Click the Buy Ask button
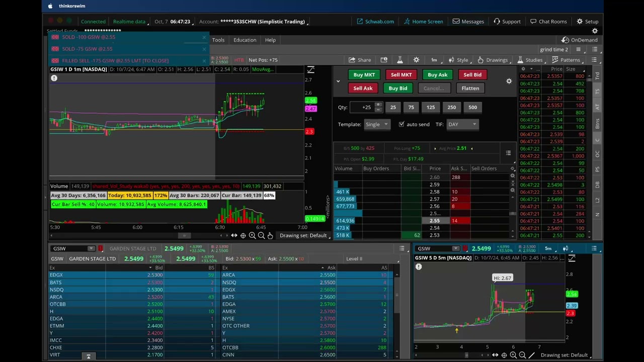 click(x=438, y=74)
